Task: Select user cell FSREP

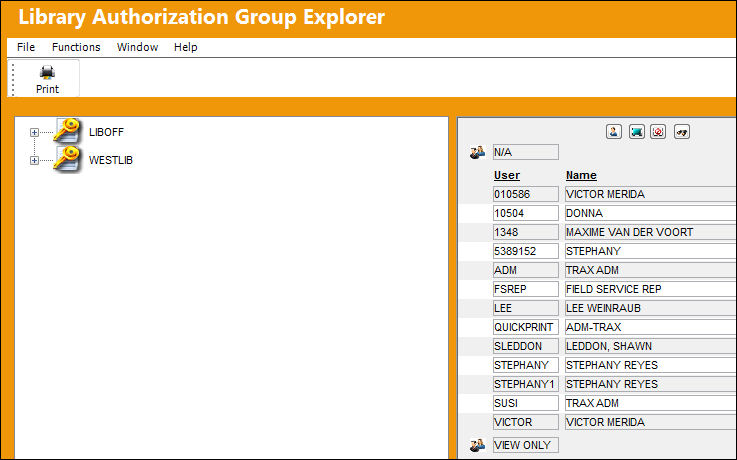Action: tap(526, 289)
